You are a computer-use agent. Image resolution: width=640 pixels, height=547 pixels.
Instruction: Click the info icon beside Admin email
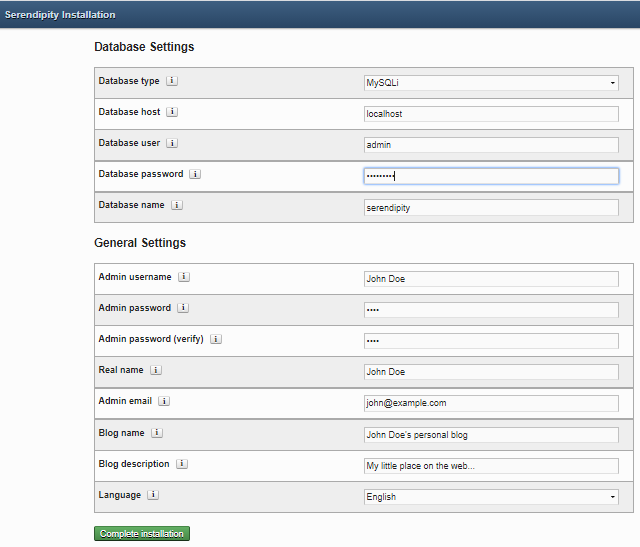(x=164, y=401)
